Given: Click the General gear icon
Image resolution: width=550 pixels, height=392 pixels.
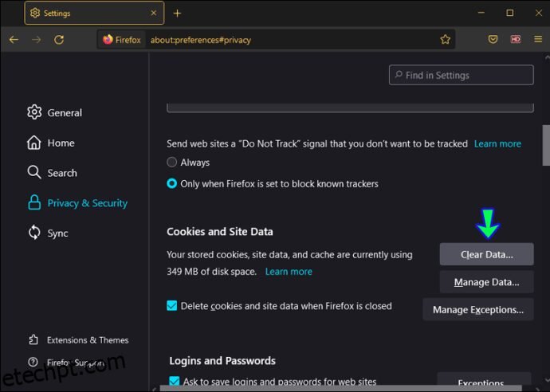Looking at the screenshot, I should 34,112.
